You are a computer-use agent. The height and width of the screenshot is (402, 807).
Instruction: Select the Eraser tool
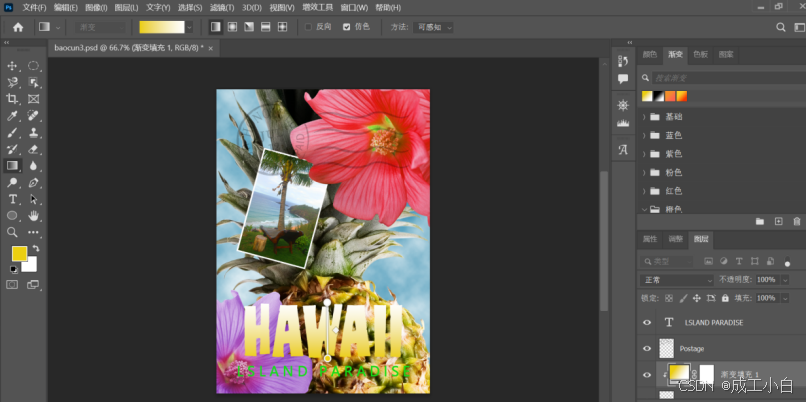tap(33, 149)
